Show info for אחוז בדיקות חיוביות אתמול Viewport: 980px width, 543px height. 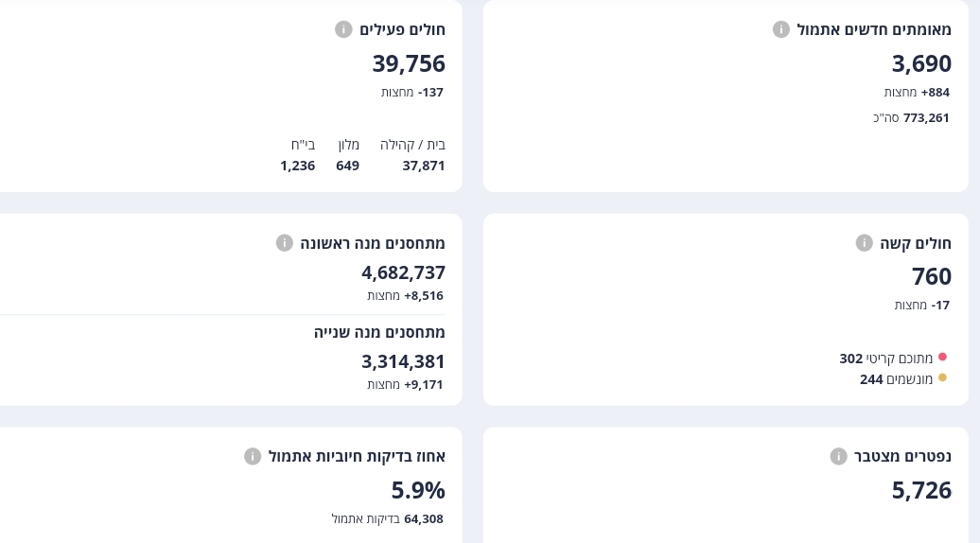pos(253,457)
